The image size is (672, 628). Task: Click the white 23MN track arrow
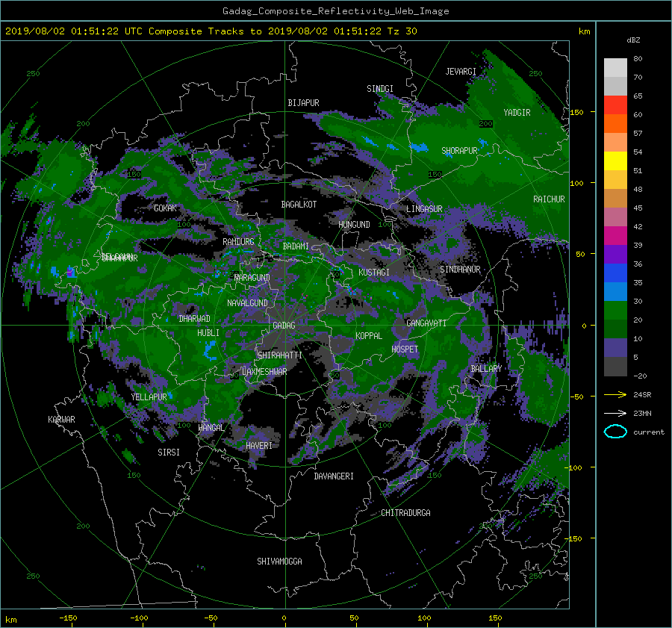(x=615, y=413)
